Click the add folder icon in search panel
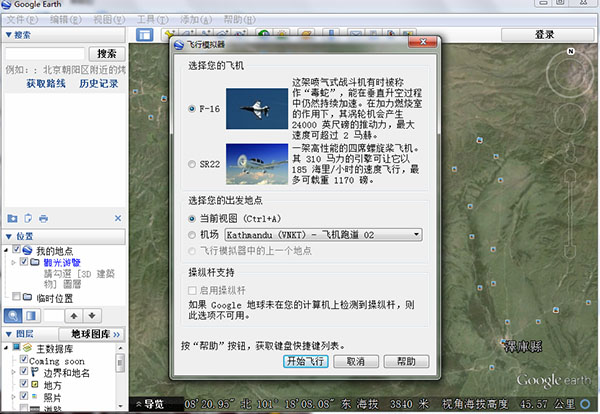Viewport: 600px width, 414px height. 12,217
